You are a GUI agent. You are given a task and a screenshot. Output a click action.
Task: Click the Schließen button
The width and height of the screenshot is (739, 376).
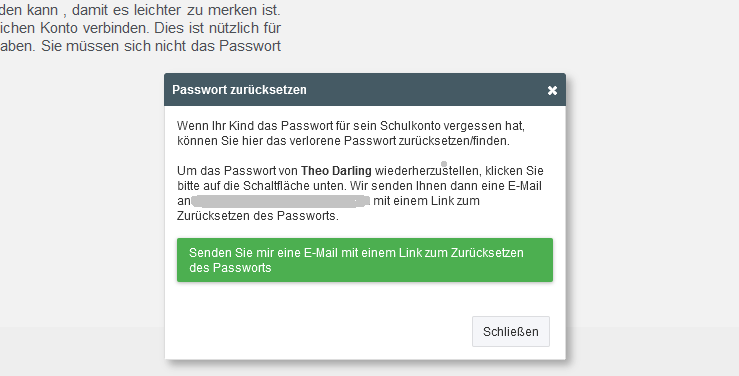tap(511, 332)
